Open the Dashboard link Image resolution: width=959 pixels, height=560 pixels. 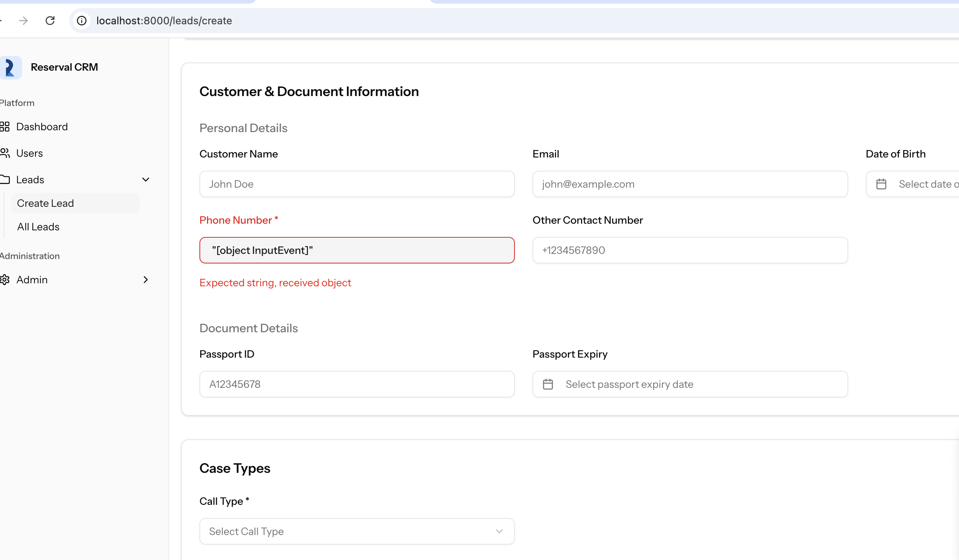[x=42, y=127]
